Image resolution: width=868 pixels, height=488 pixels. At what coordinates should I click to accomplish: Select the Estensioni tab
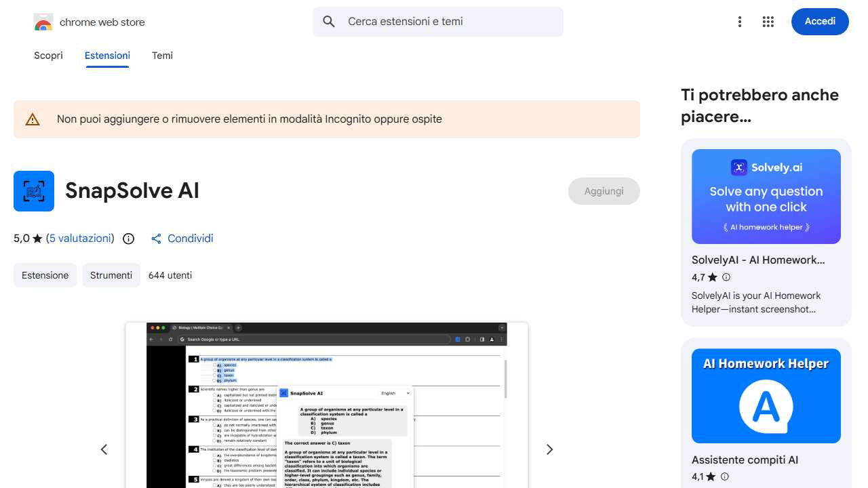click(x=107, y=56)
